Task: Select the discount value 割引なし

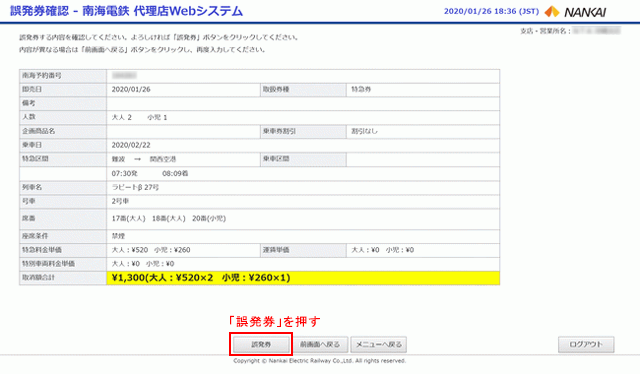Action: (x=364, y=131)
